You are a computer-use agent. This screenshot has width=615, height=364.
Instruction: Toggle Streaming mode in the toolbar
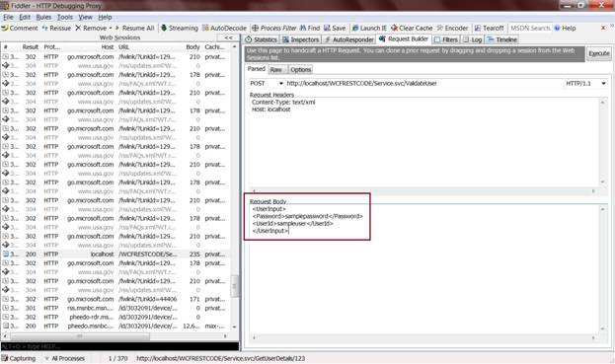(180, 29)
